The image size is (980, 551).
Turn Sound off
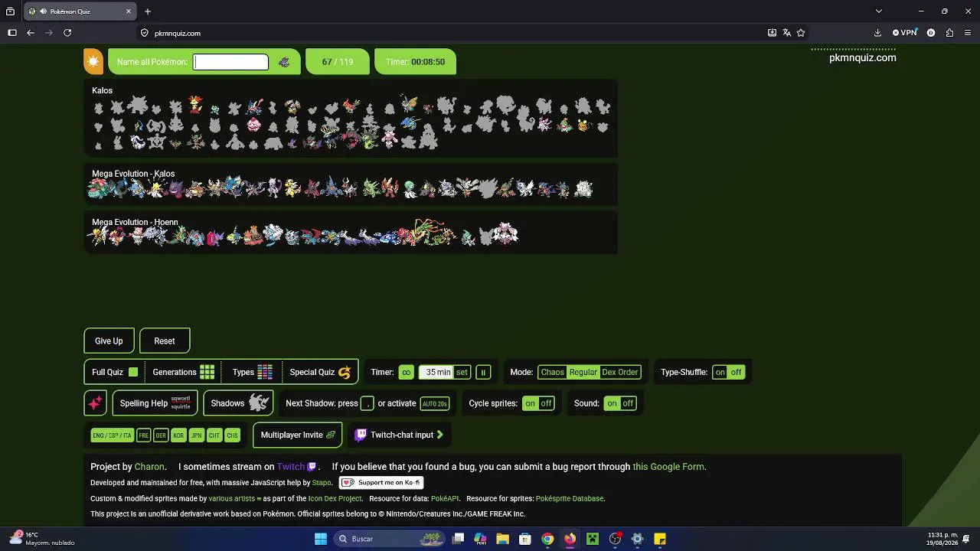(x=628, y=403)
